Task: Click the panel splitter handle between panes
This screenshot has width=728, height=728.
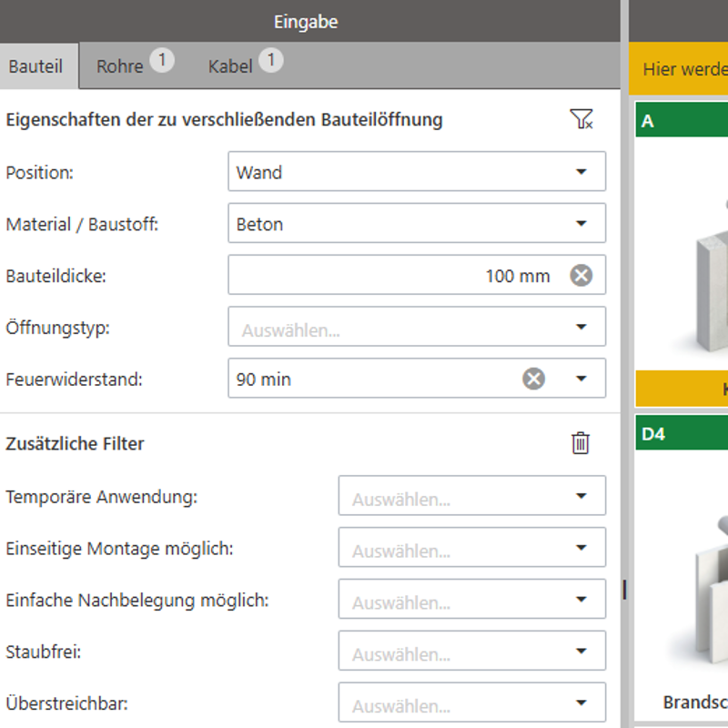Action: pyautogui.click(x=624, y=590)
